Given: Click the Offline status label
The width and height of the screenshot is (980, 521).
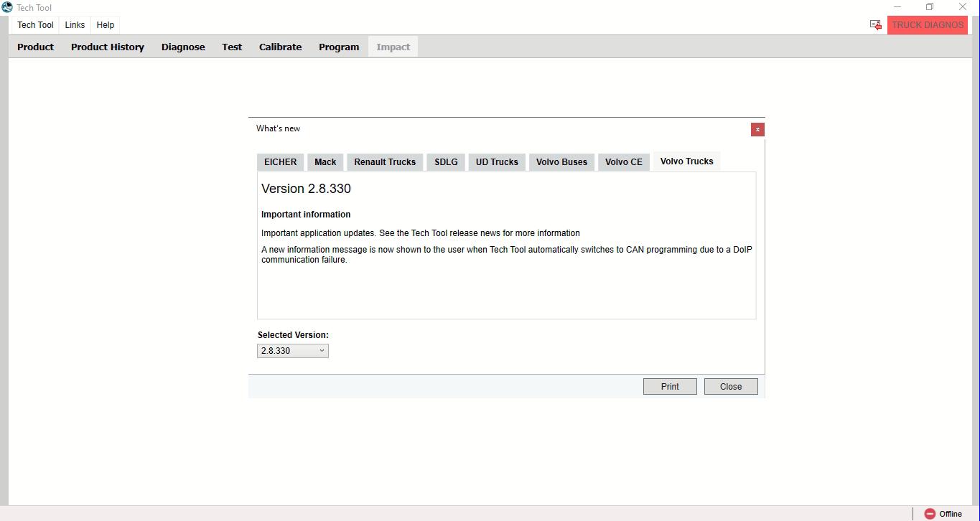Looking at the screenshot, I should 950,514.
